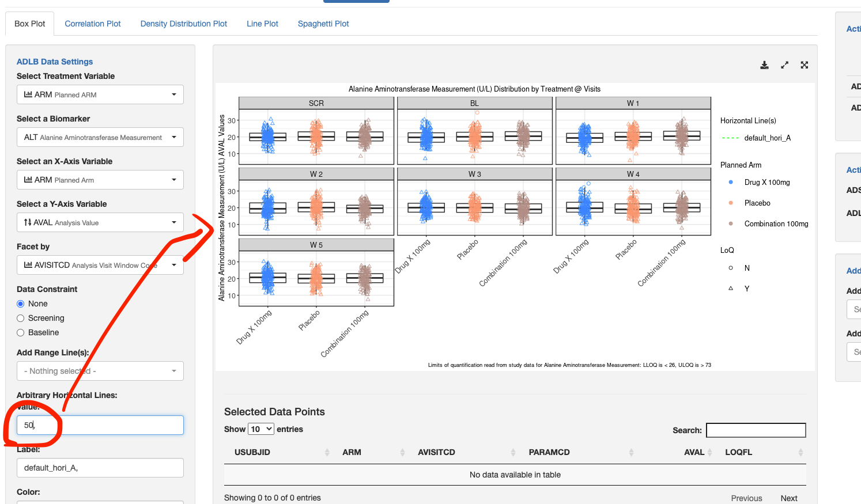Change Show entries from 10
Screen dimensions: 861x504
coord(261,429)
